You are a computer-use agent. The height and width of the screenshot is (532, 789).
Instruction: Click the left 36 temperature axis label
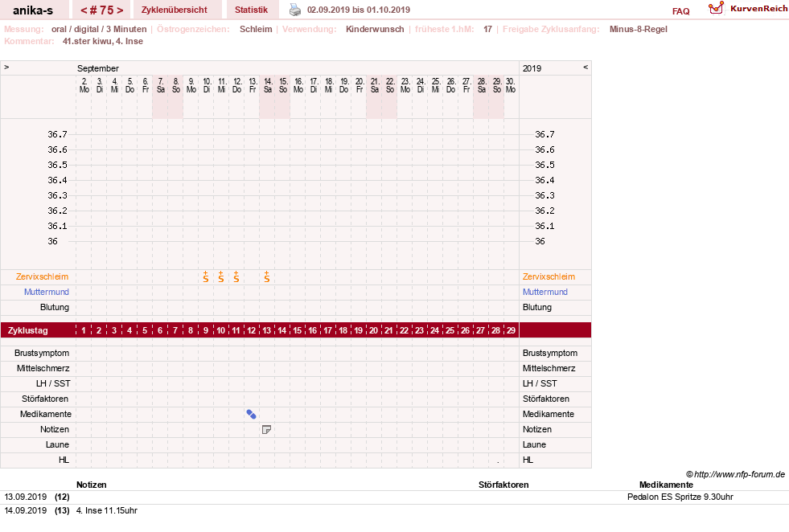click(x=53, y=241)
